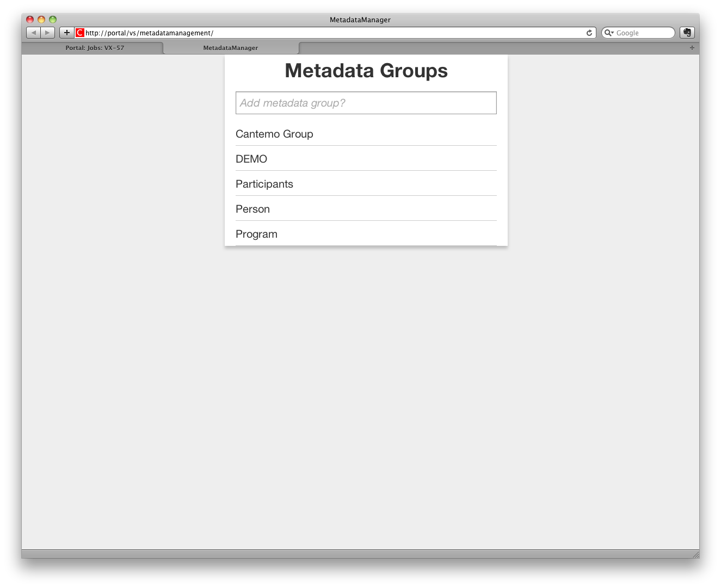721x588 pixels.
Task: Open the Cantemo Group metadata group
Action: [x=366, y=134]
